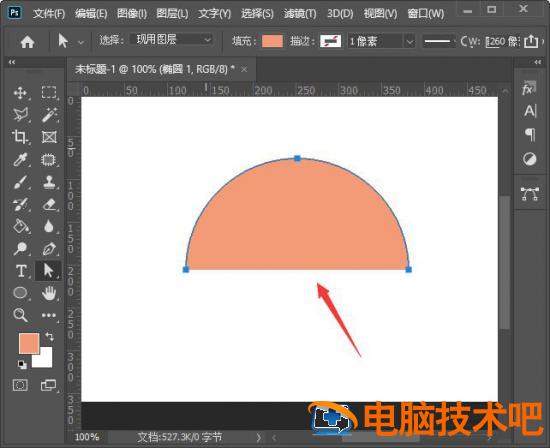Screen dimensions: 550x448
Task: Expand the left toolbar panel arrows
Action: [x=12, y=62]
